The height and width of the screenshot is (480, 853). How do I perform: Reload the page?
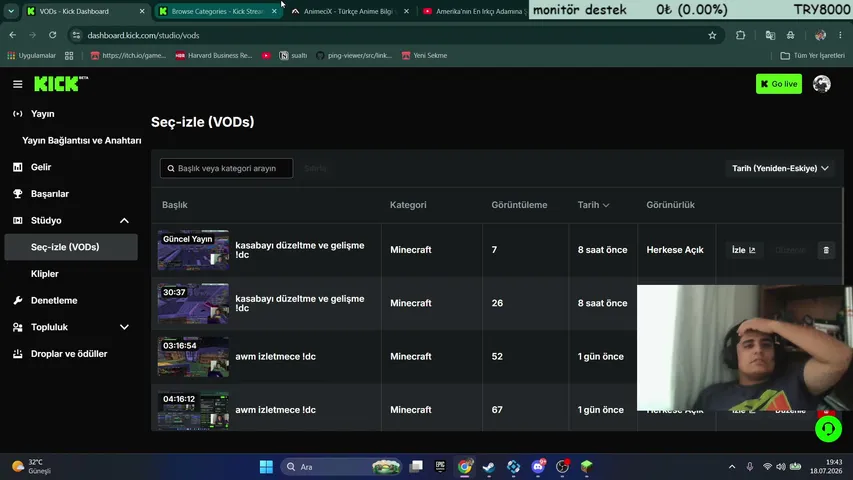pyautogui.click(x=52, y=35)
